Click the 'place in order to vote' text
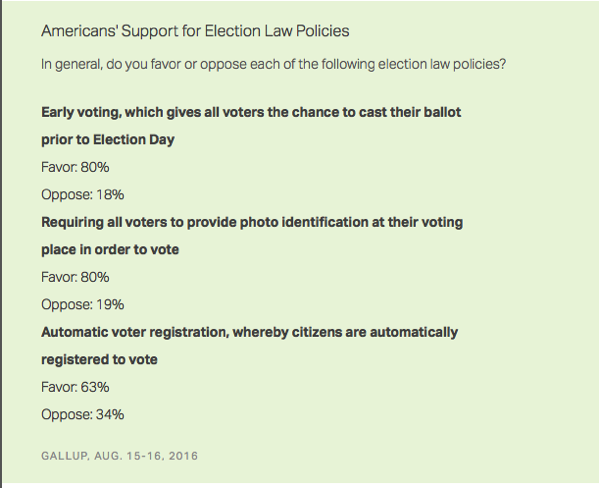This screenshot has height=488, width=599. tap(110, 250)
